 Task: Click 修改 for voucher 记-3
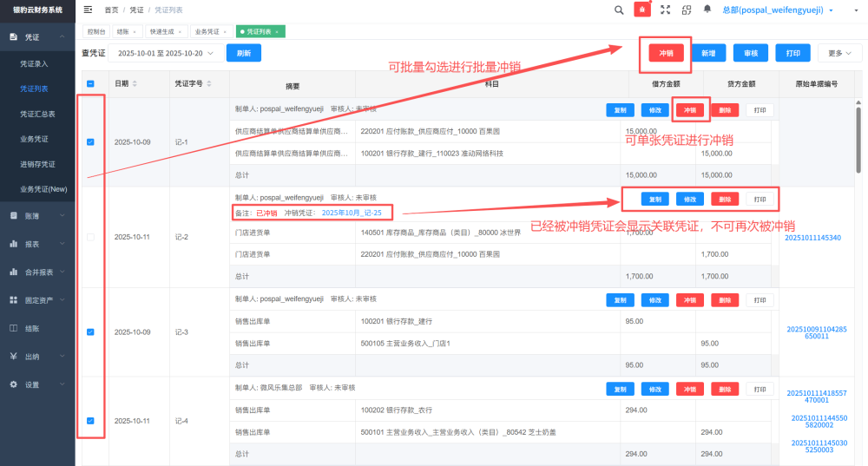point(654,300)
